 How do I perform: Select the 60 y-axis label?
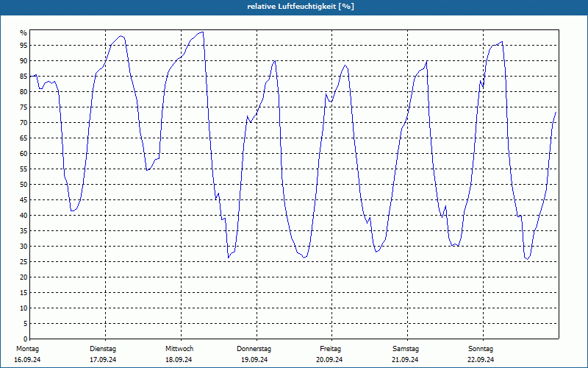pyautogui.click(x=24, y=154)
